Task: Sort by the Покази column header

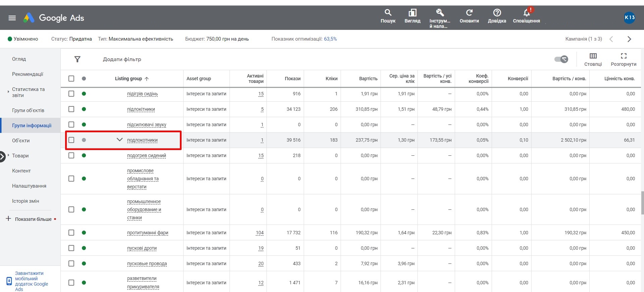Action: (x=293, y=79)
